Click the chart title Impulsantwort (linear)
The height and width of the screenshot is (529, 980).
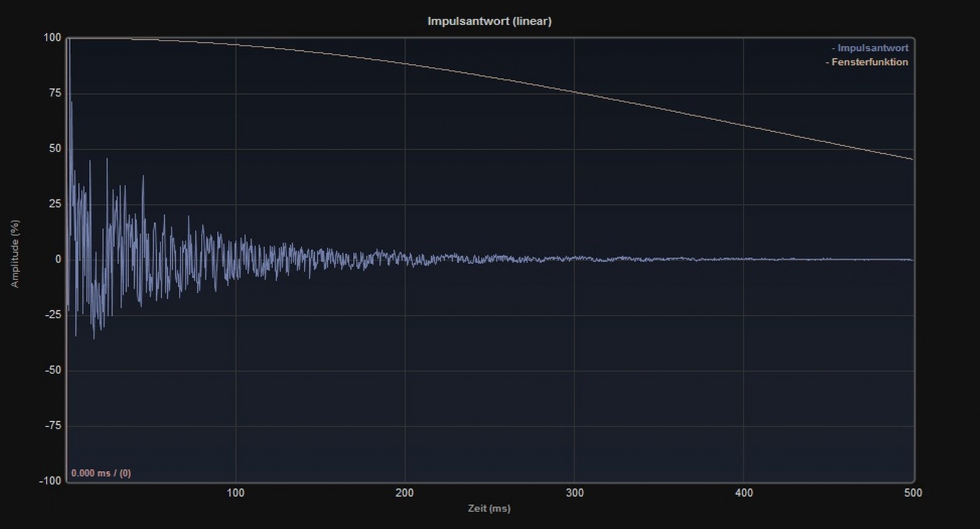[x=489, y=21]
